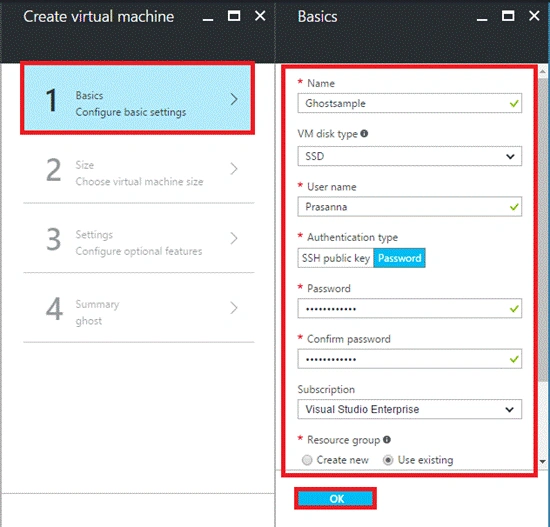
Task: Maximize the Create virtual machine blade
Action: pyautogui.click(x=234, y=16)
